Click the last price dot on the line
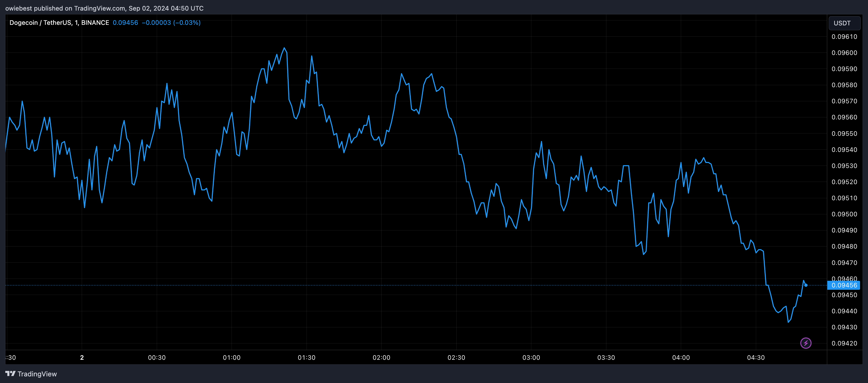This screenshot has height=383, width=868. pyautogui.click(x=806, y=285)
